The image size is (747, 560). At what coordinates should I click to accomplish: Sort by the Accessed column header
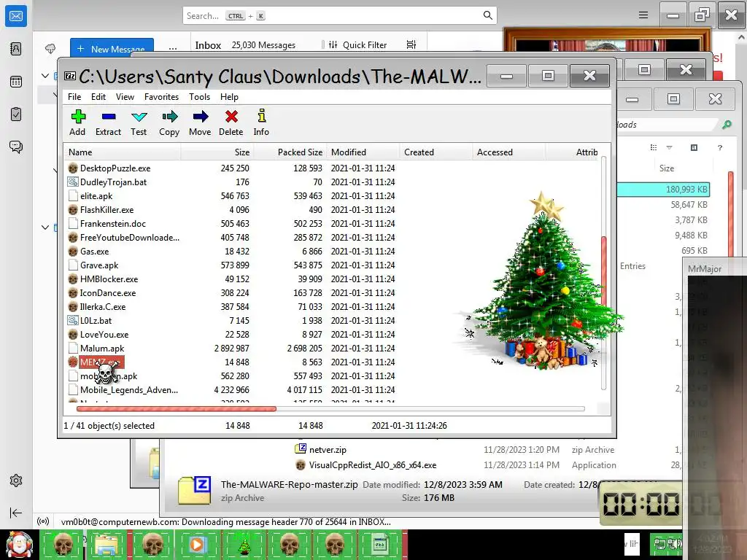(508, 152)
